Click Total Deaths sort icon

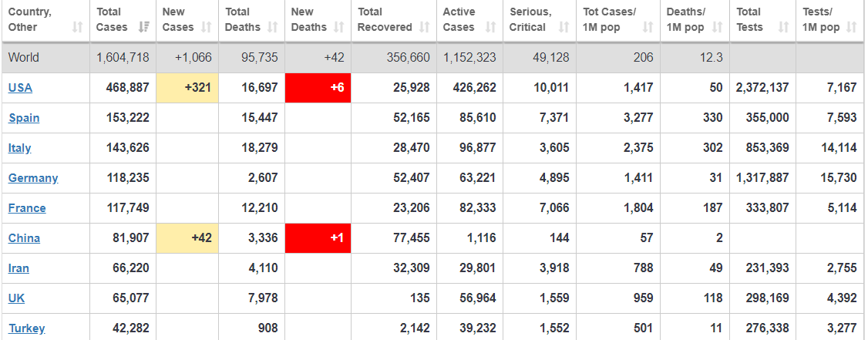[273, 28]
